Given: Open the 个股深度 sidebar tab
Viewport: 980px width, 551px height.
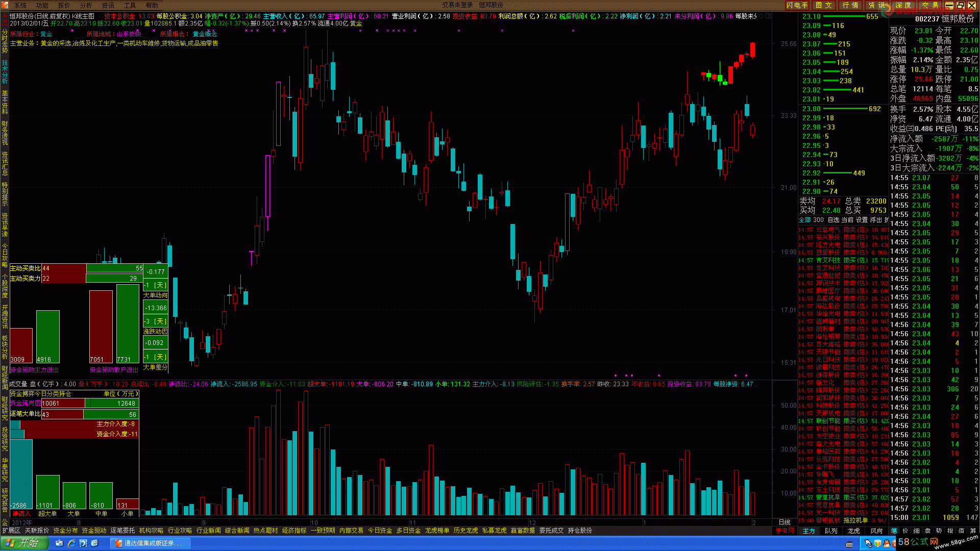Looking at the screenshot, I should [x=5, y=286].
